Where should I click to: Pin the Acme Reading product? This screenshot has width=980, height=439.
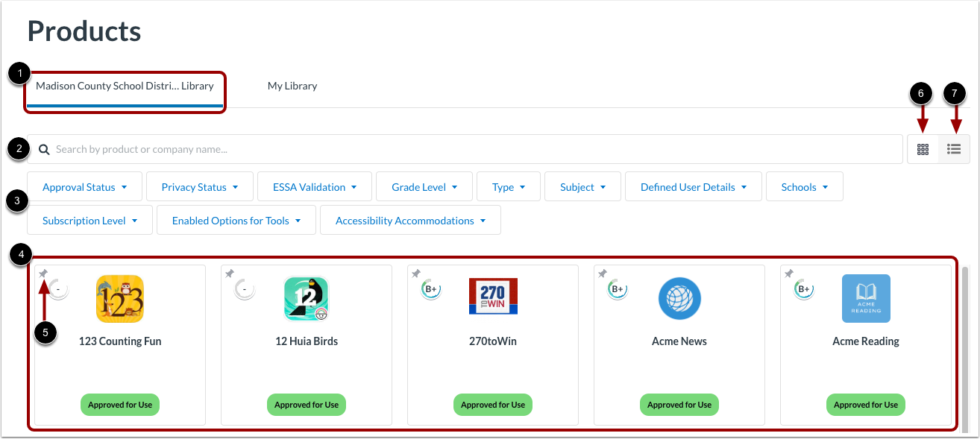point(789,274)
